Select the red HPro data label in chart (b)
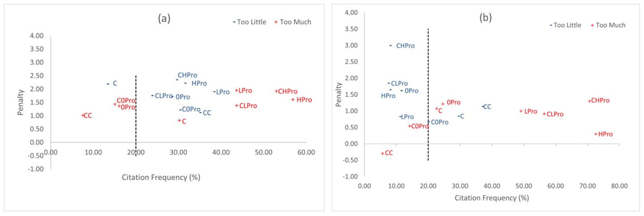The width and height of the screenshot is (644, 216). pos(605,134)
